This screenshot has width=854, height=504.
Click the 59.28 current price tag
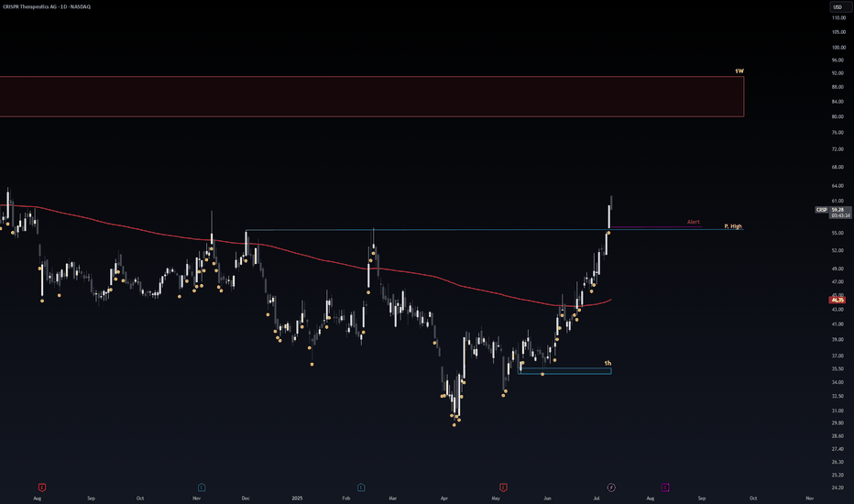coord(838,210)
